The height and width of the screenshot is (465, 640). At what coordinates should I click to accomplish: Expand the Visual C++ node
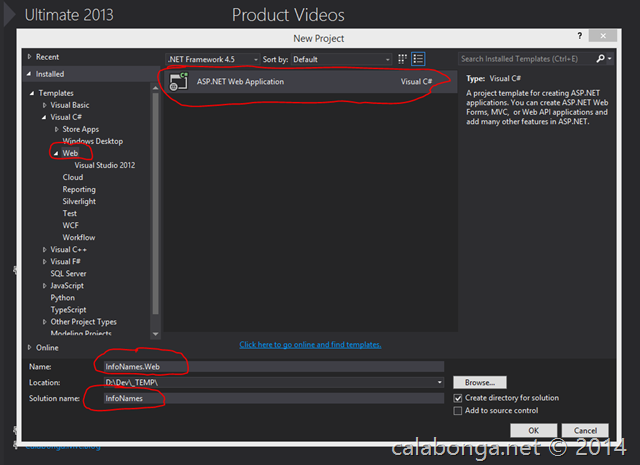click(x=44, y=249)
